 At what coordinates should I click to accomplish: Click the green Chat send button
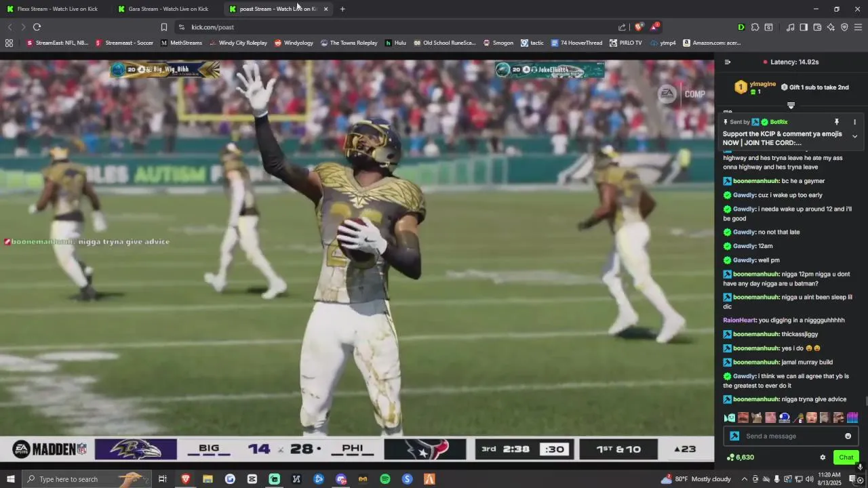846,457
